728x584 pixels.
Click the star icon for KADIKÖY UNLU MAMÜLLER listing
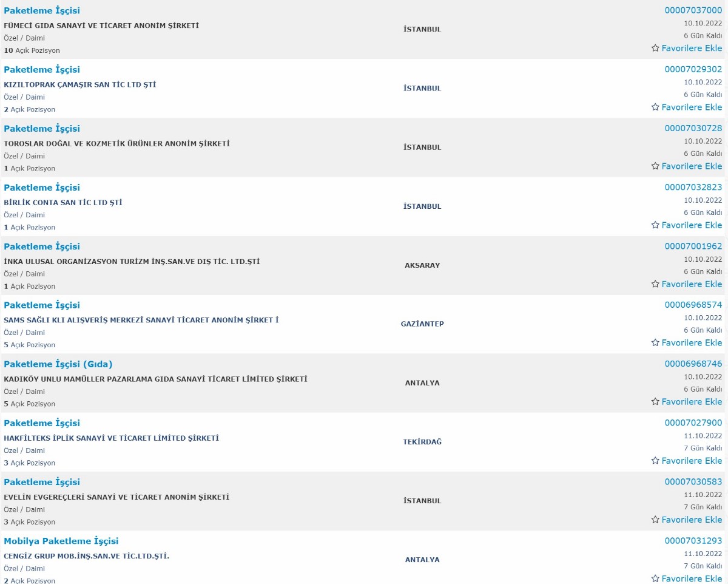[x=655, y=401]
